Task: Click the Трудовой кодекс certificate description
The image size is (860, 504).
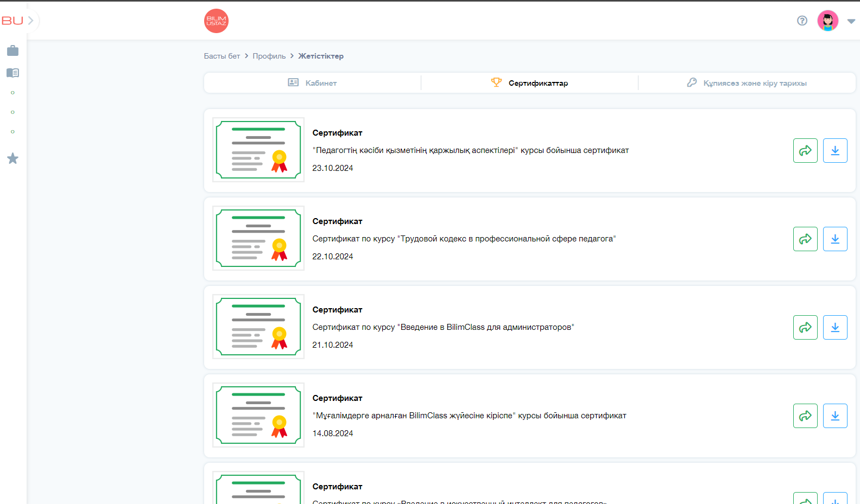Action: 464,239
